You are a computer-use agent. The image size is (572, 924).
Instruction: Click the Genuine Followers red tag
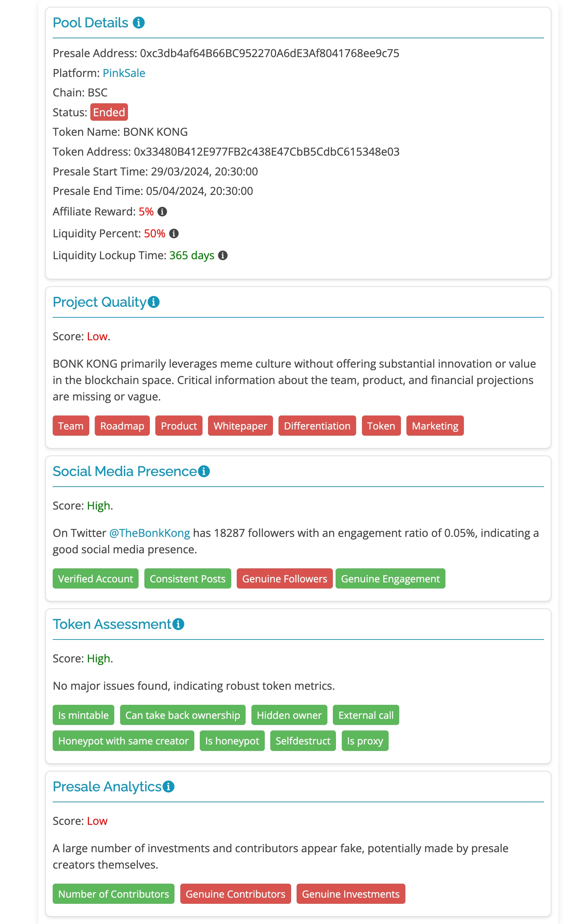point(285,579)
